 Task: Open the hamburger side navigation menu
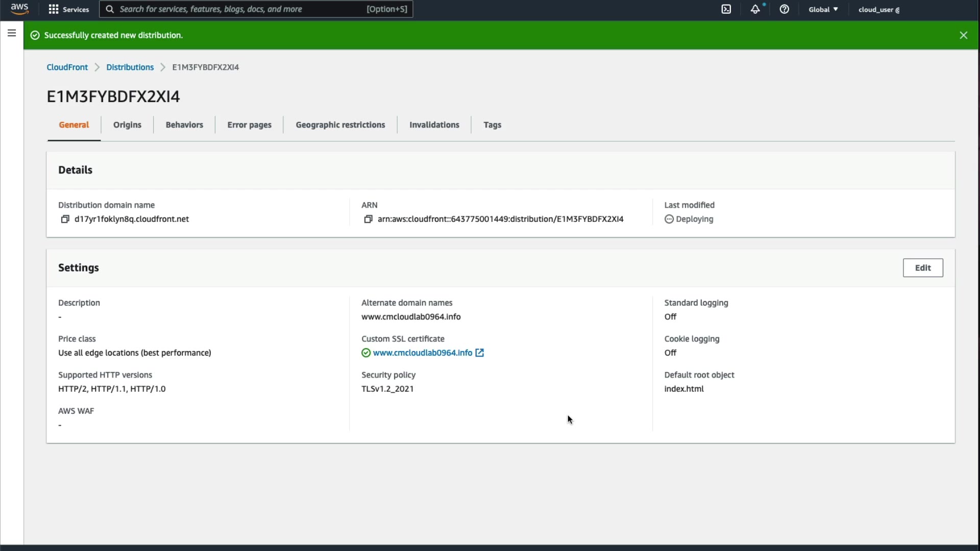(12, 33)
